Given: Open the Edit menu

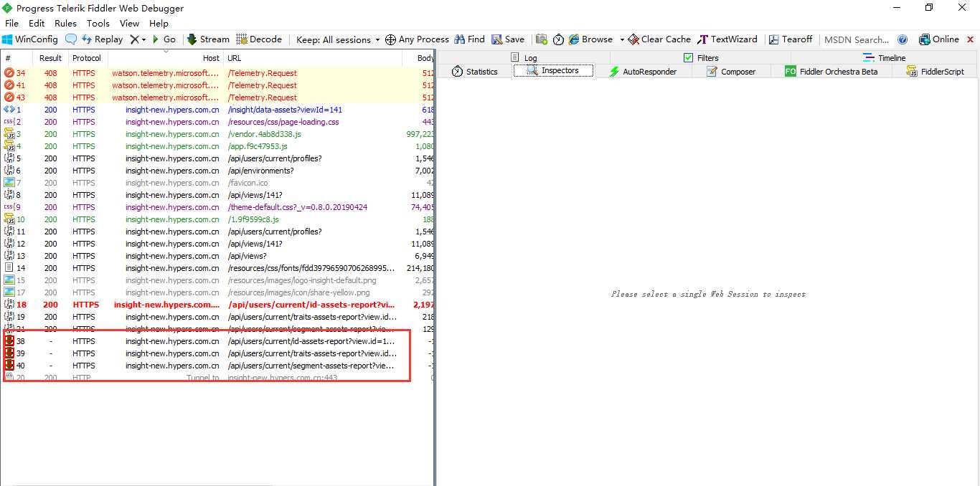Looking at the screenshot, I should point(37,24).
